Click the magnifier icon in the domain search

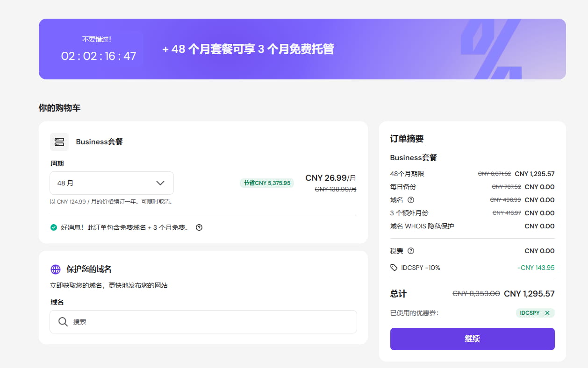tap(62, 322)
